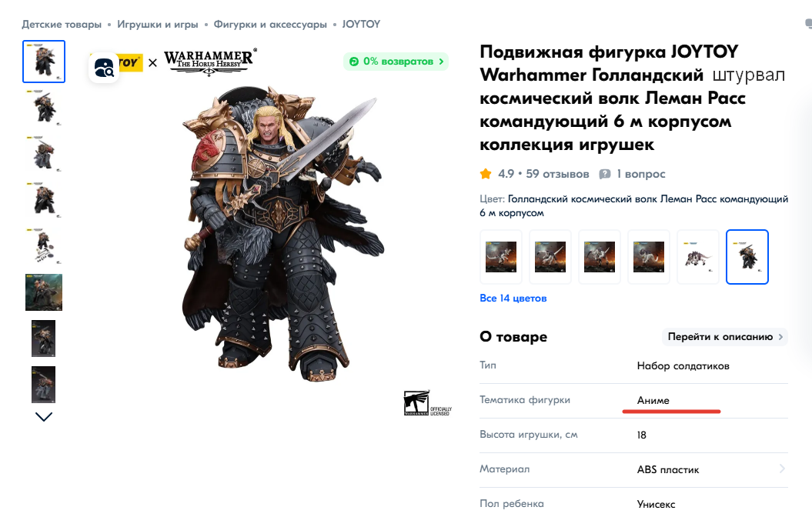Click the orange rating star icon
The height and width of the screenshot is (527, 812).
(486, 174)
